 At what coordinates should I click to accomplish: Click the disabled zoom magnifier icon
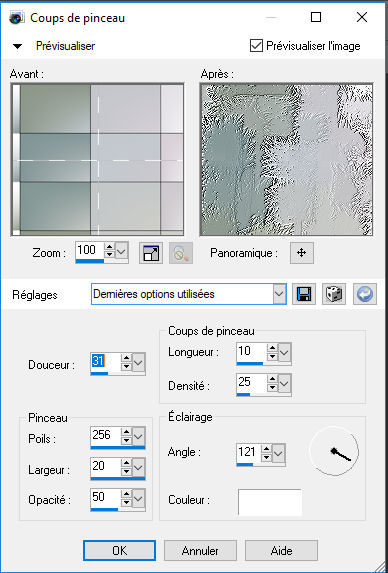[181, 253]
